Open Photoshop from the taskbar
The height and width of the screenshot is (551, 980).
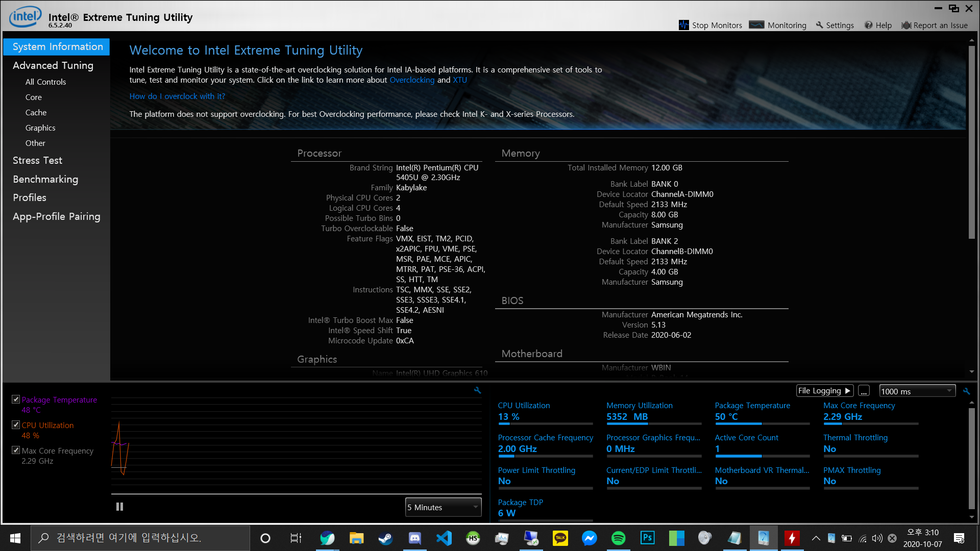[648, 538]
